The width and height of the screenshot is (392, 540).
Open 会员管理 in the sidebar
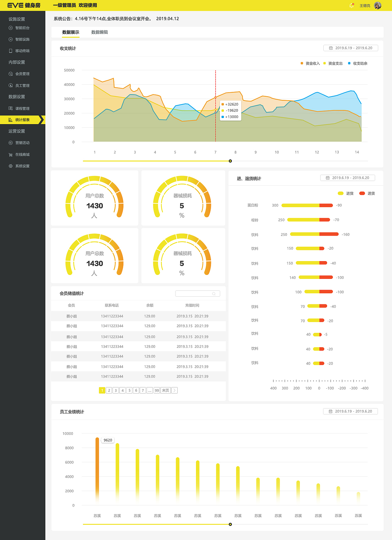coord(22,74)
